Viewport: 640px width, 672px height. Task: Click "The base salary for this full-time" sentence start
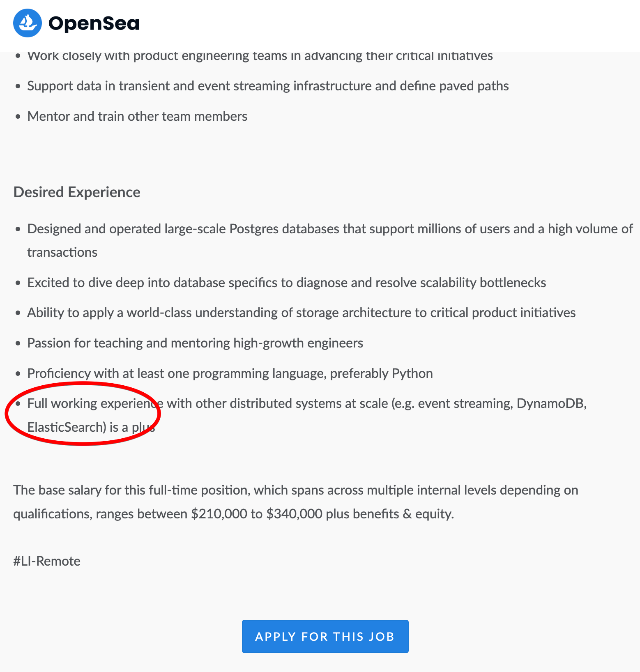tap(103, 490)
